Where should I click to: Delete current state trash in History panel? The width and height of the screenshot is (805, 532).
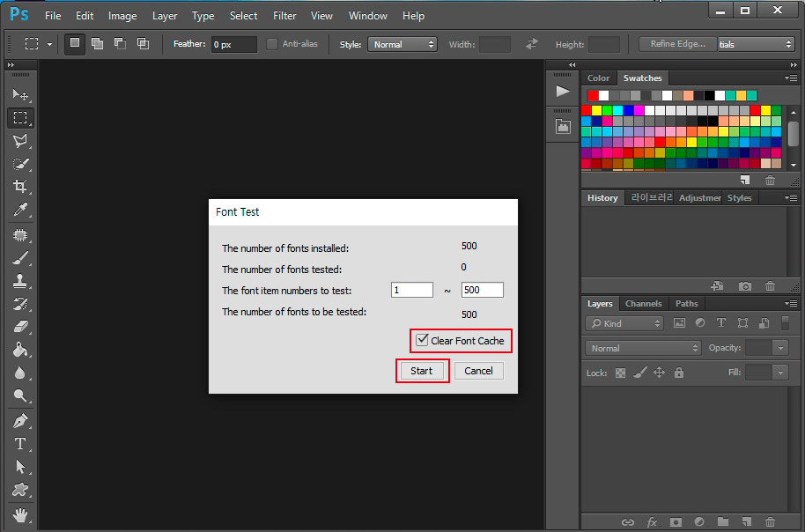(770, 286)
